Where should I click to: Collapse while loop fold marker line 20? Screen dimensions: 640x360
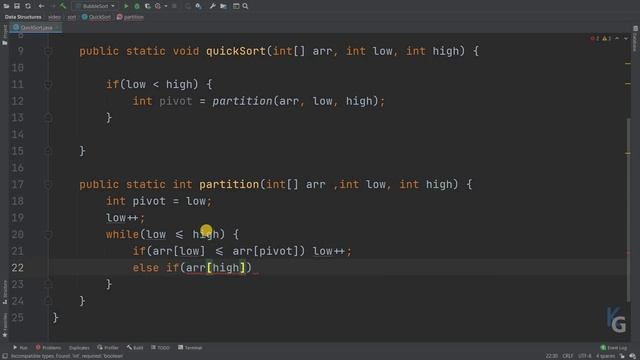[x=48, y=235]
